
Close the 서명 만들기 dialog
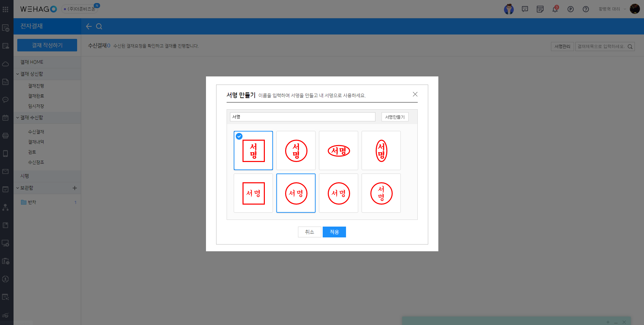coord(415,94)
